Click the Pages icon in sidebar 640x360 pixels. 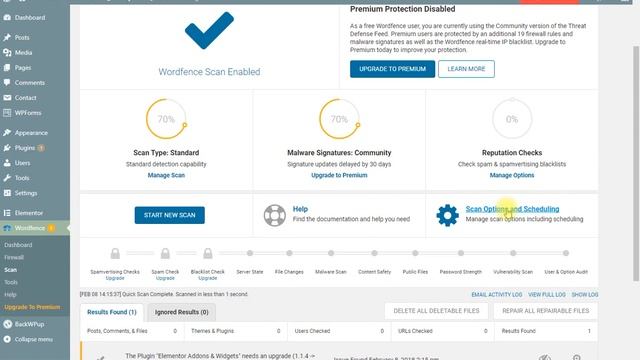7,67
